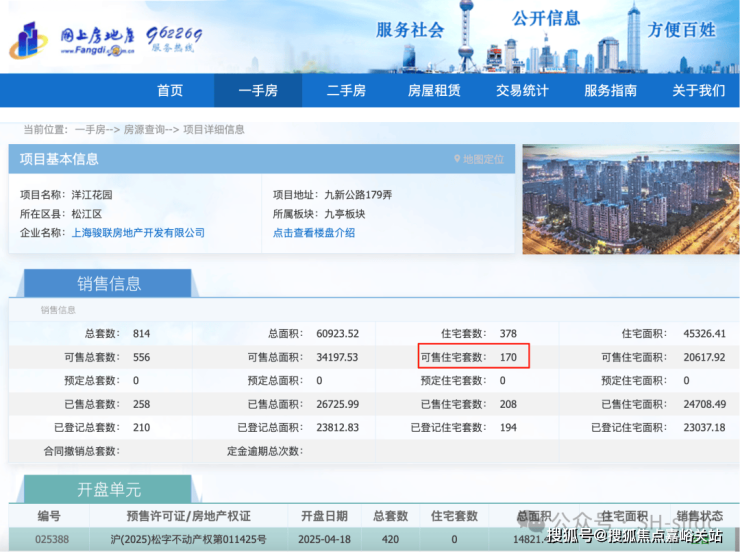The image size is (740, 552).
Task: Click the 房源查询 breadcrumb text
Action: coord(144,130)
